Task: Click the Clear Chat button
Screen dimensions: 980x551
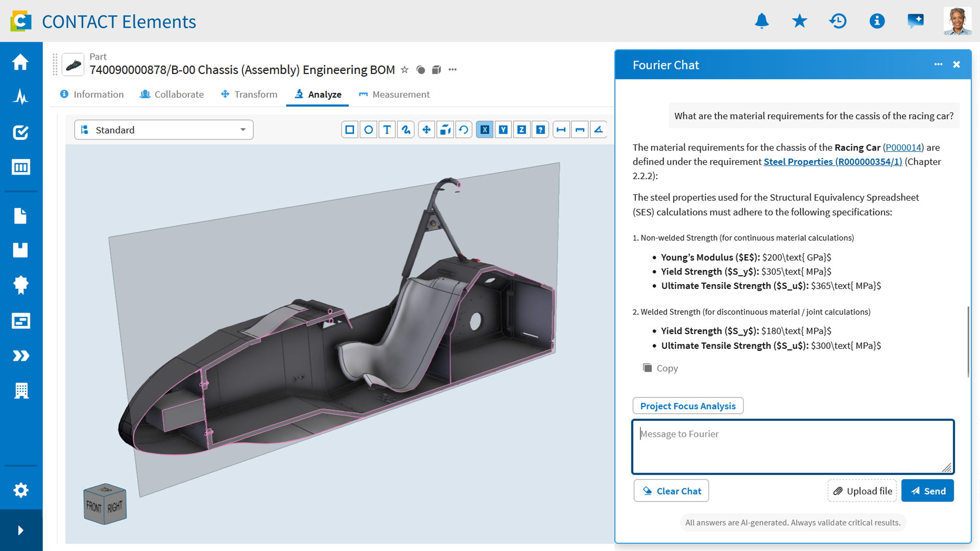Action: pos(671,491)
